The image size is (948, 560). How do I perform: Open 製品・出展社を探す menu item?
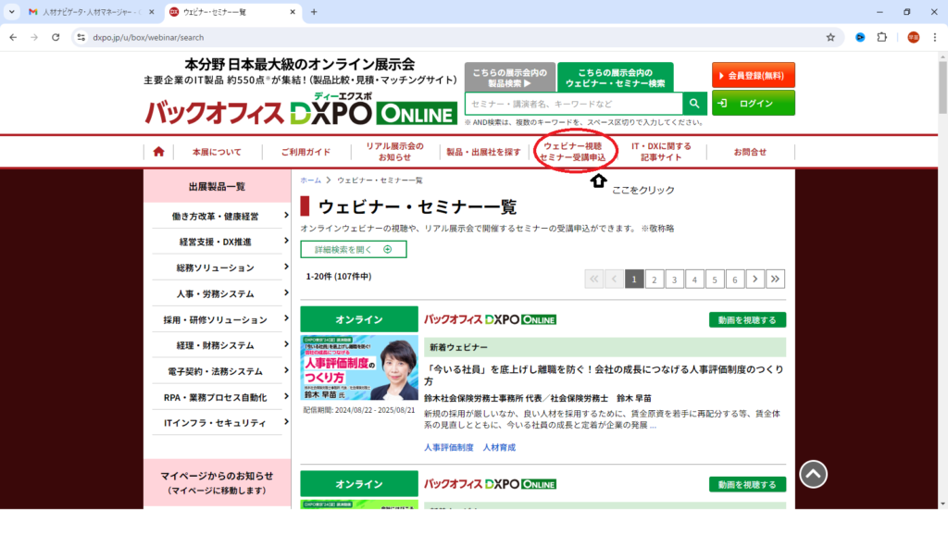(483, 152)
